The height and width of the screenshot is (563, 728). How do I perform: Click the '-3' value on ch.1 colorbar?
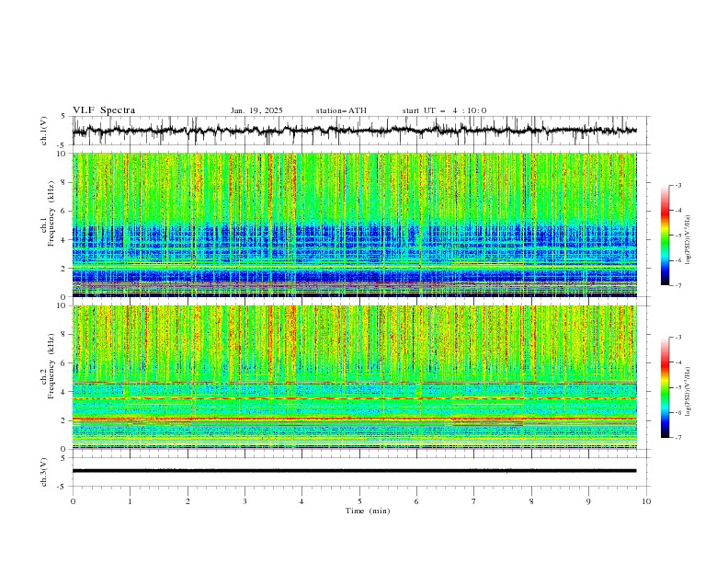[677, 185]
